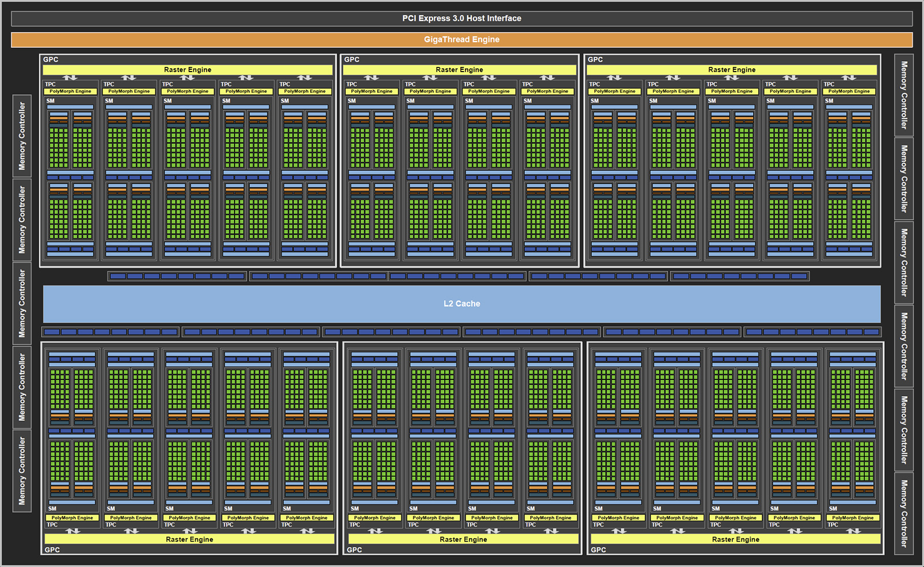Select Raster Engine bar in top-left GPC
This screenshot has height=567, width=924.
[187, 70]
